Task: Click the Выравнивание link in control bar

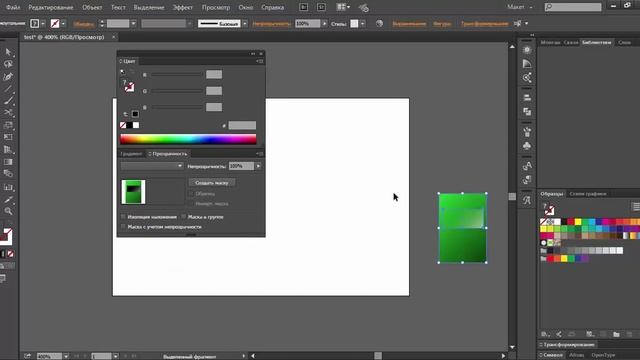Action: (409, 24)
